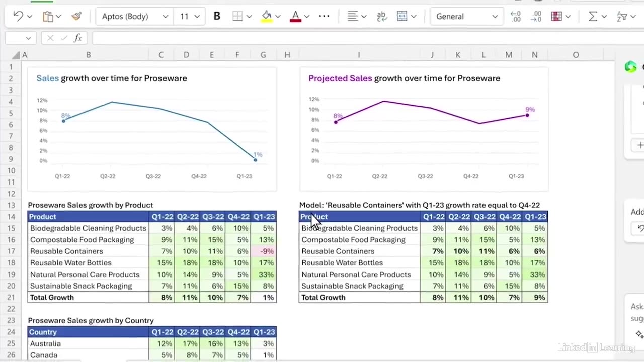Viewport: 644px width, 362px height.
Task: Select row 17 header
Action: tap(11, 251)
